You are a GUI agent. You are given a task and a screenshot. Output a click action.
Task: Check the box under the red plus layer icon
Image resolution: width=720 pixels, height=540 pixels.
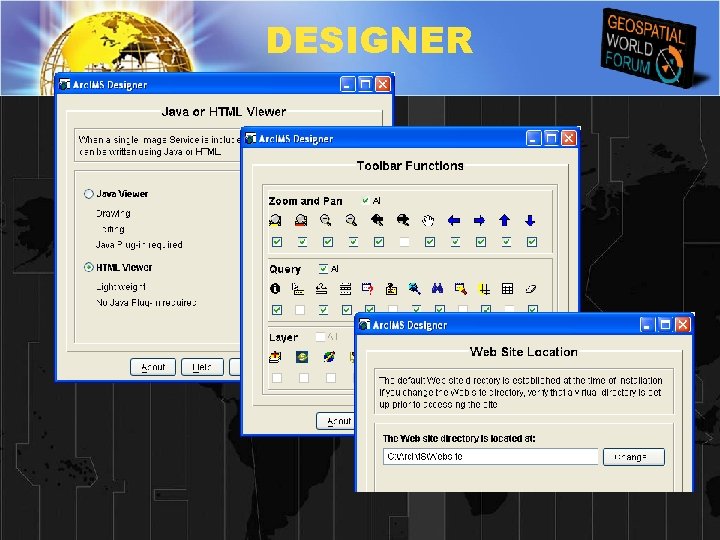coord(277,378)
